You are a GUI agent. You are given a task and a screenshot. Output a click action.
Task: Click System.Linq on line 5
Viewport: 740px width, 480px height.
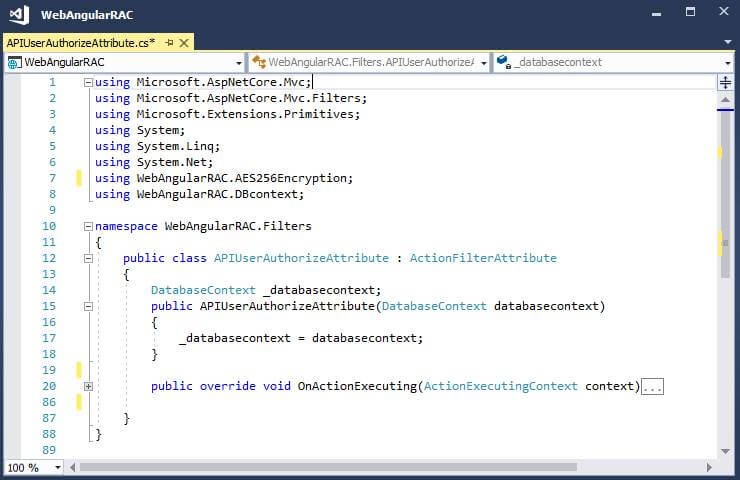coord(175,146)
